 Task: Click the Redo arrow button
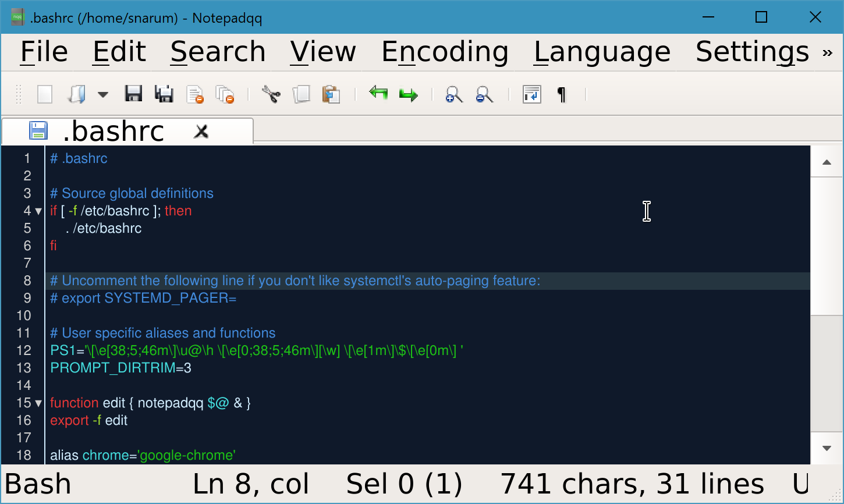coord(408,94)
